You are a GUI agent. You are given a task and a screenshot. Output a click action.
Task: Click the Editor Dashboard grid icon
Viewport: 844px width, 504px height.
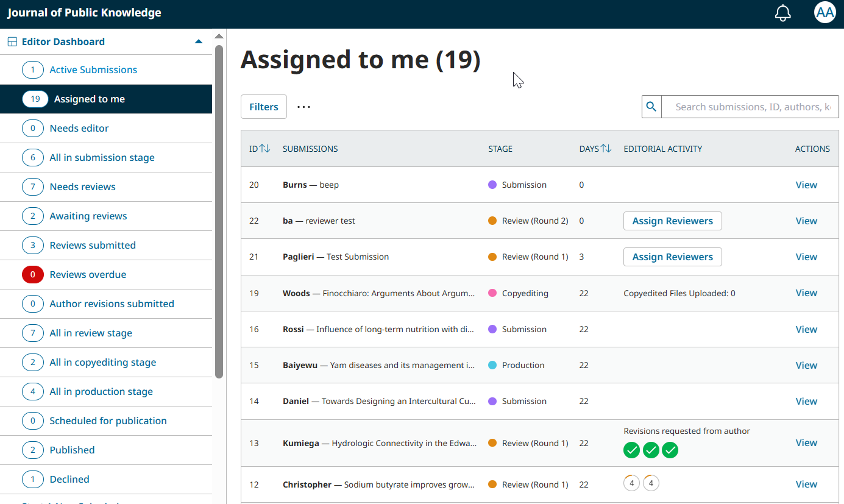click(x=12, y=42)
